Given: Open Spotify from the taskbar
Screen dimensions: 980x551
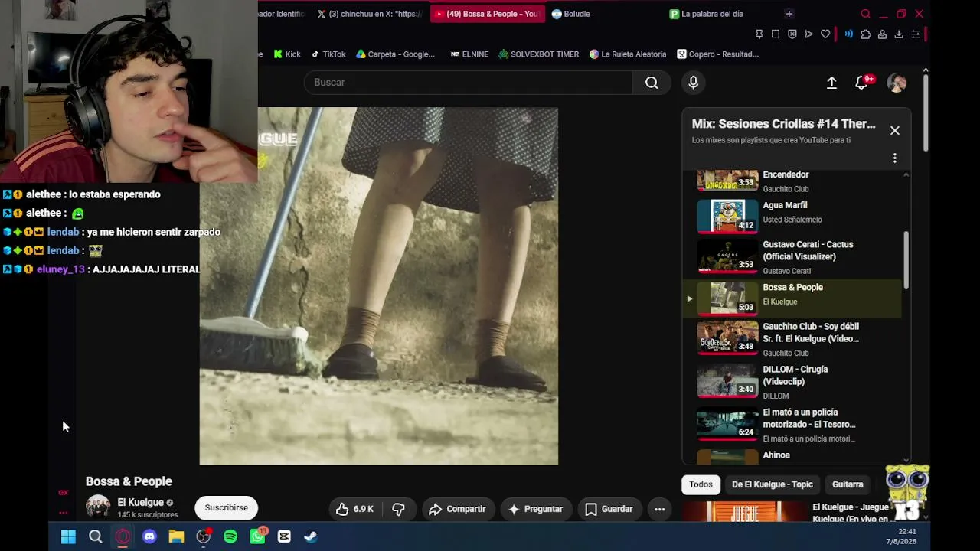Looking at the screenshot, I should (230, 536).
